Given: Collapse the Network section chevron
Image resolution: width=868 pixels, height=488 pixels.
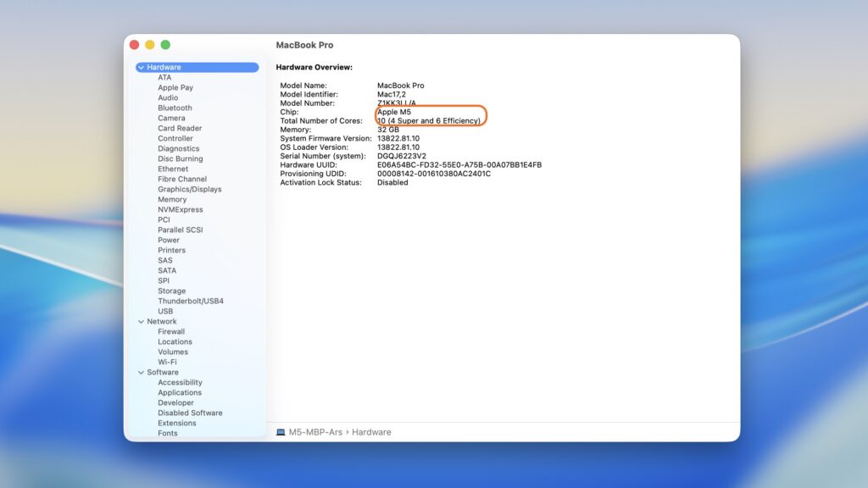Looking at the screenshot, I should pos(141,321).
